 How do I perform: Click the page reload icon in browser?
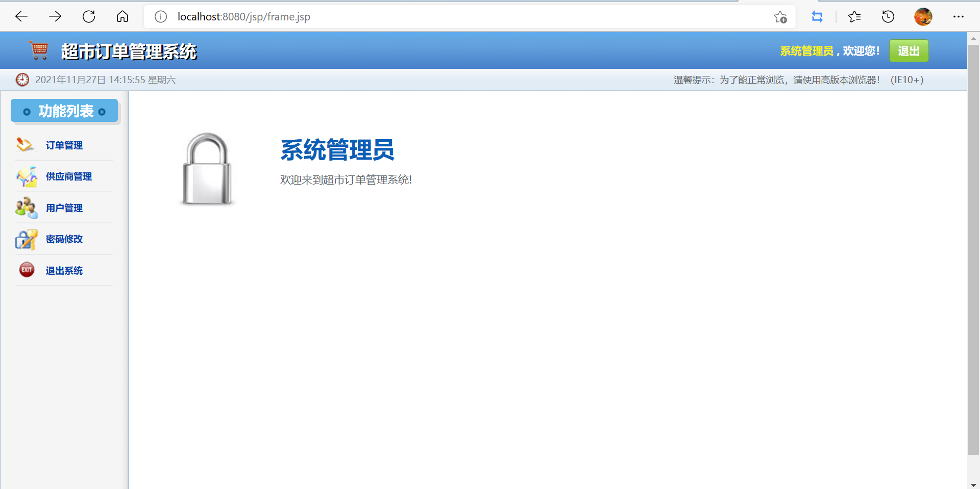point(89,16)
